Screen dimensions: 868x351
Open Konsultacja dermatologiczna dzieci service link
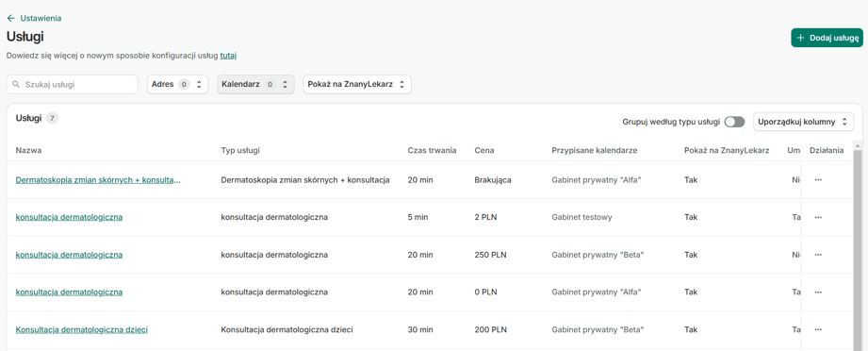pyautogui.click(x=81, y=329)
